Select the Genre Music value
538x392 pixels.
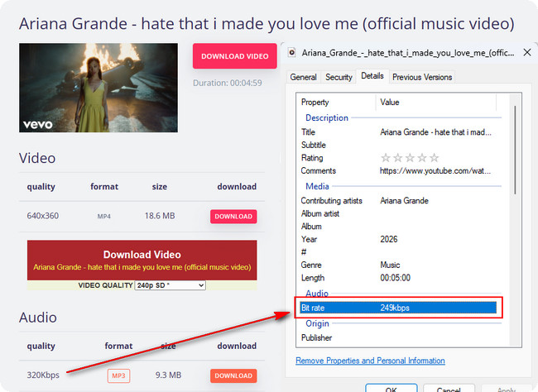tap(390, 265)
